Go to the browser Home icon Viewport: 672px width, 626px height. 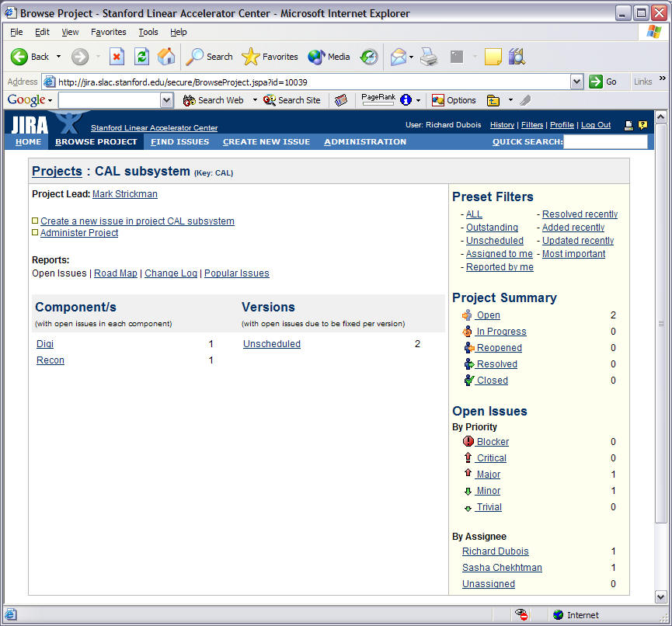tap(166, 56)
